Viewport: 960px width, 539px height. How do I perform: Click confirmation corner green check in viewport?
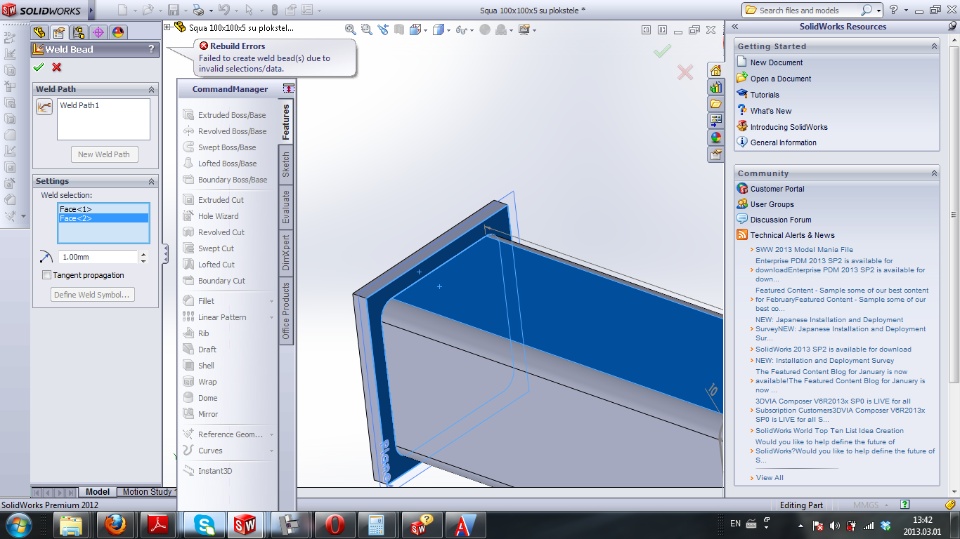[662, 52]
